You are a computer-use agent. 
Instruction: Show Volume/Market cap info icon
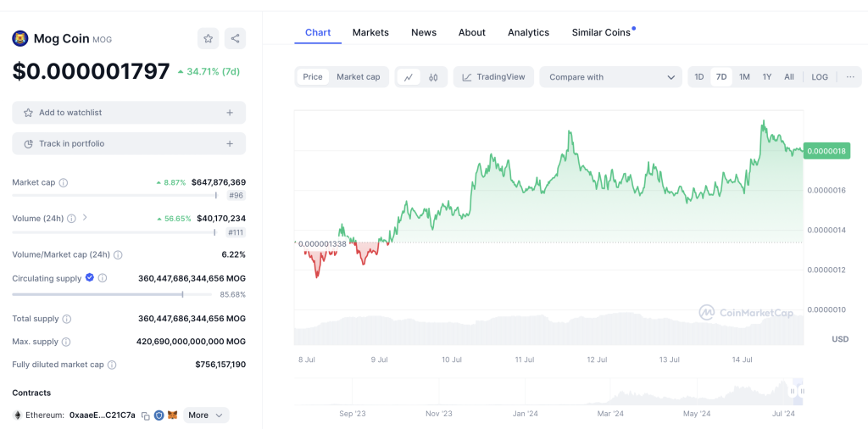point(118,255)
